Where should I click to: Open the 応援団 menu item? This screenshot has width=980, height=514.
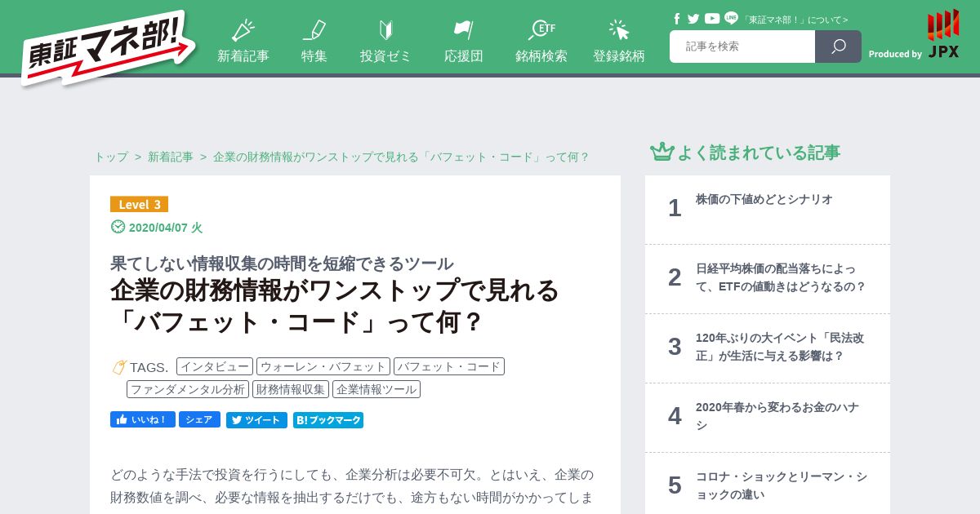pos(464,55)
